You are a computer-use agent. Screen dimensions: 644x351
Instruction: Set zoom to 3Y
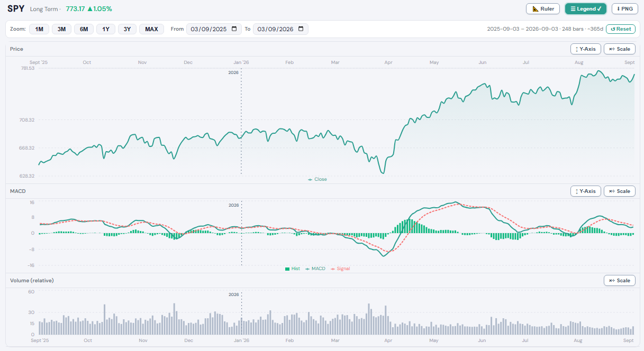pos(128,29)
